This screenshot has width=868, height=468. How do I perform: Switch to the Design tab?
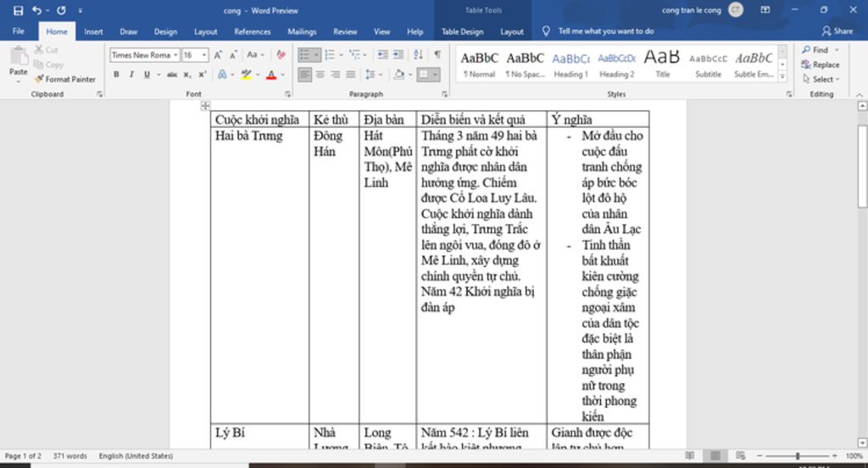point(165,31)
